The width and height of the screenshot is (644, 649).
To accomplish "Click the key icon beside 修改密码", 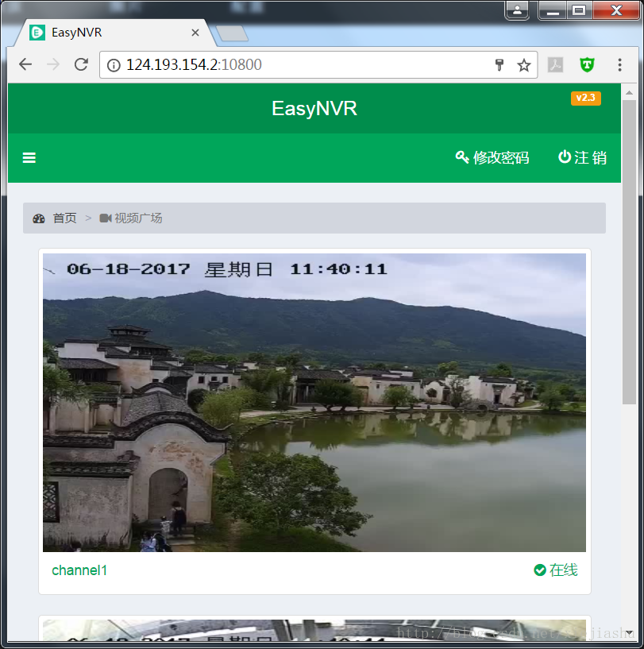I will click(x=462, y=157).
